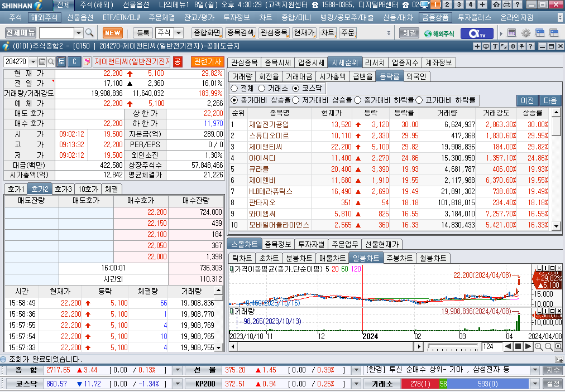
Task: Open the calculator tool icon
Action: [511, 33]
